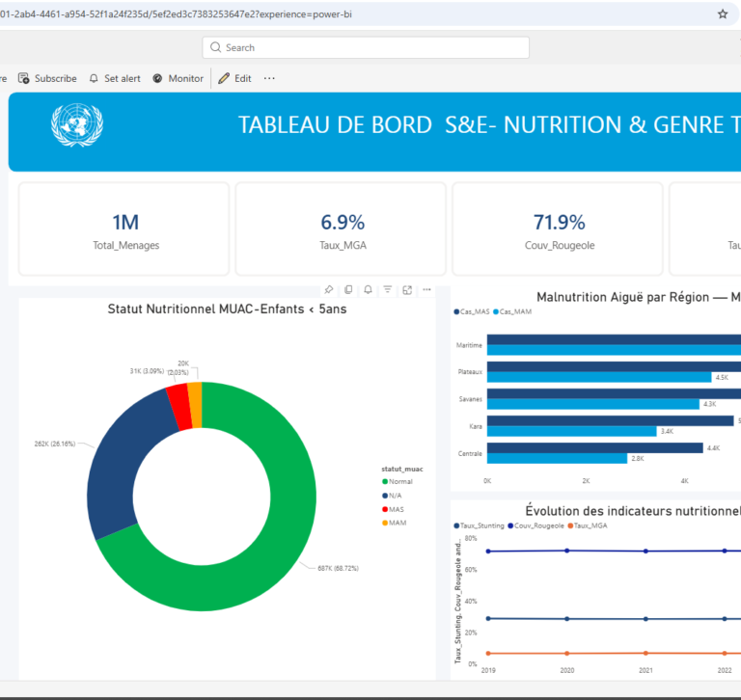Click the bell alert icon above donut chart

coord(368,289)
